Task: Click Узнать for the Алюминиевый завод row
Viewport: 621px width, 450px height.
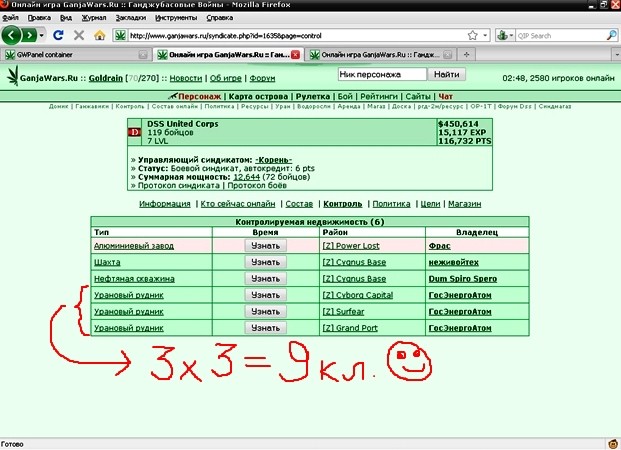Action: coord(265,246)
